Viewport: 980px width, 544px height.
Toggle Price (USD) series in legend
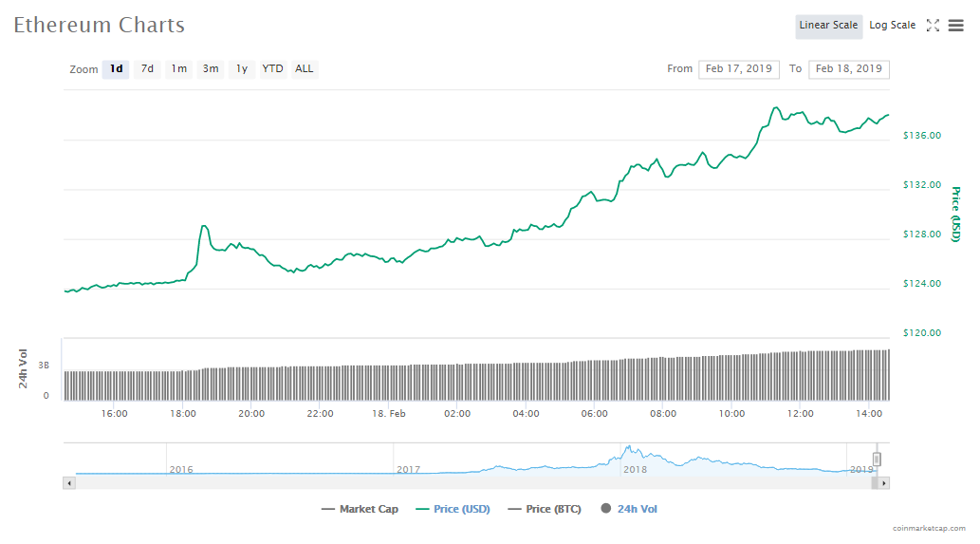click(453, 510)
